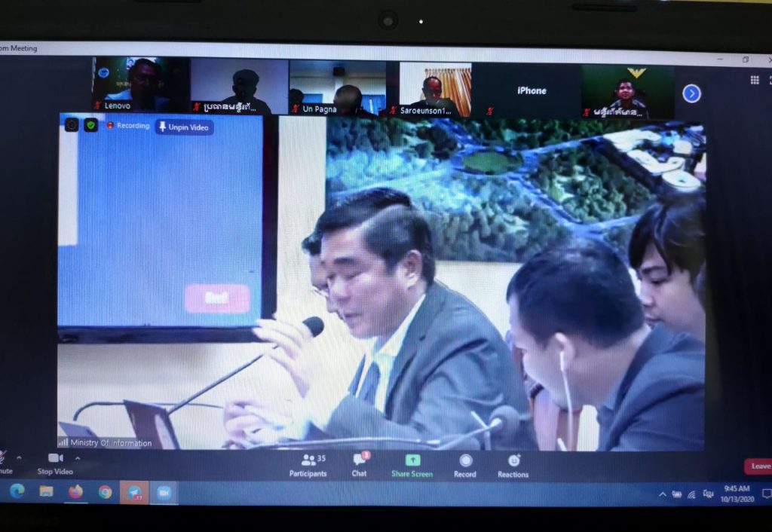Open the Participants panel
Viewport: 772px width, 532px height.
(x=308, y=461)
